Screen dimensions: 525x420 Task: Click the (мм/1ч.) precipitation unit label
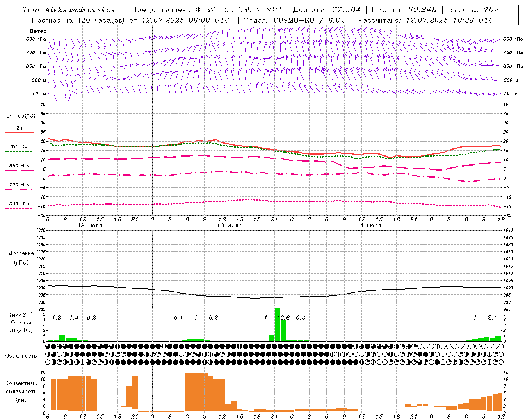coord(21,330)
